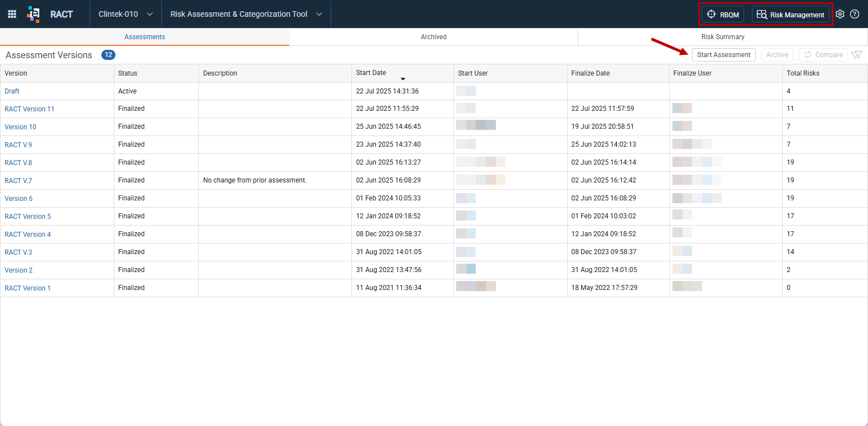The image size is (868, 426).
Task: Select start date 11 Aug 2021 11:36:34
Action: coord(388,288)
